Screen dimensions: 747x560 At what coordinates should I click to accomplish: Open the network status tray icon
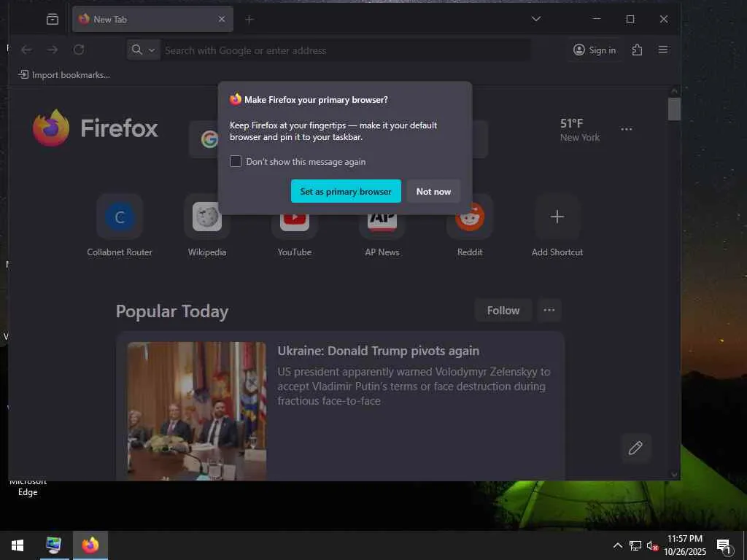[635, 545]
